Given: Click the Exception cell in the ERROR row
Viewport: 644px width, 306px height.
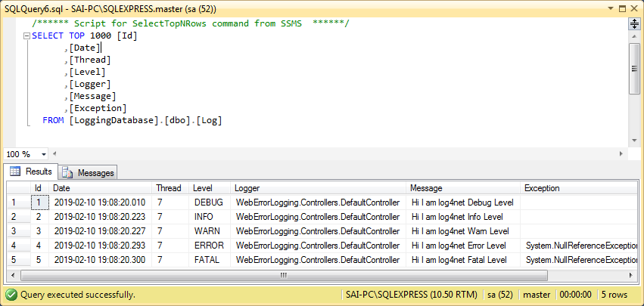Looking at the screenshot, I should (580, 246).
